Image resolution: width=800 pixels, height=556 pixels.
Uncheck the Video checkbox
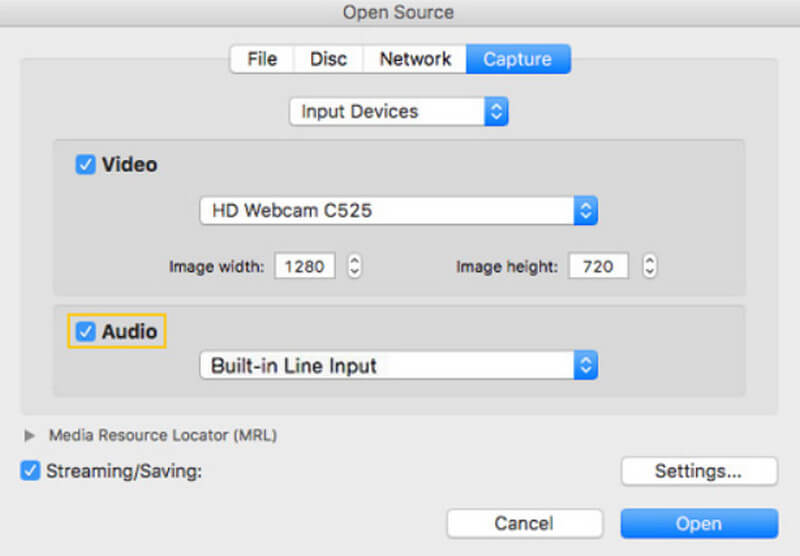(x=85, y=165)
